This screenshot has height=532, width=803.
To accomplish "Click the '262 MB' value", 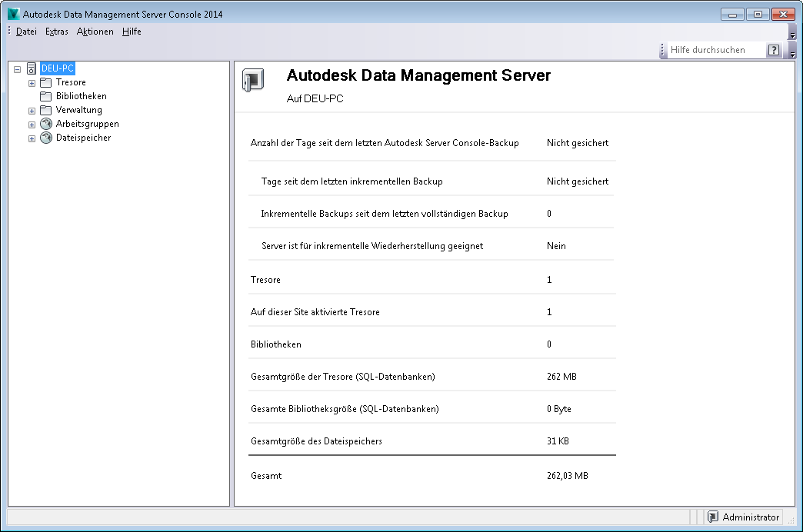I will [x=561, y=377].
